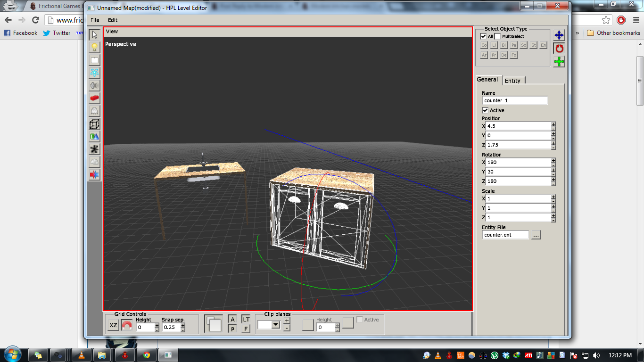Screen dimensions: 644x362
Task: Increase Position X with plus stepper
Action: coord(553,124)
